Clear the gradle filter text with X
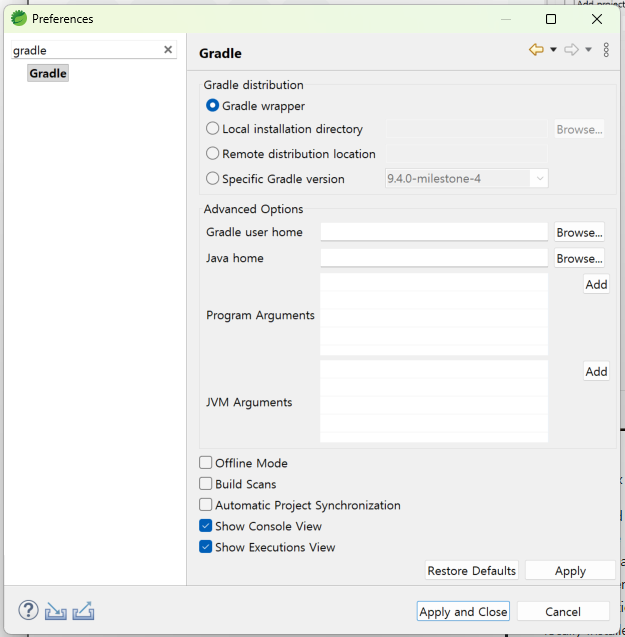This screenshot has width=625, height=637. 168,50
